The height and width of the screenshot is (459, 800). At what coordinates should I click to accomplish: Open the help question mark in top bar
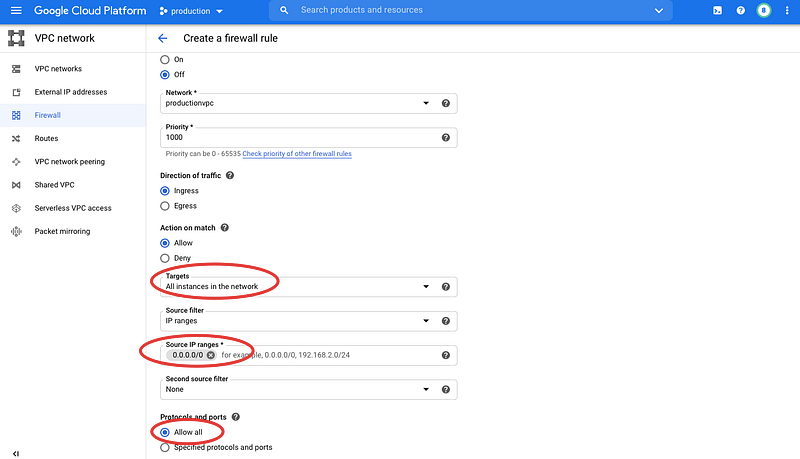(740, 10)
